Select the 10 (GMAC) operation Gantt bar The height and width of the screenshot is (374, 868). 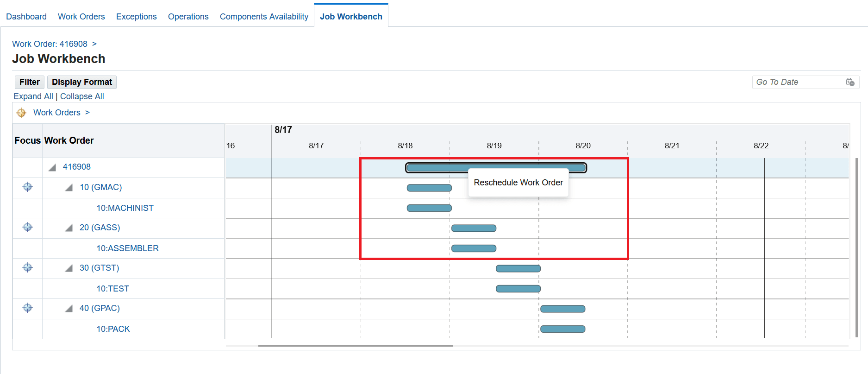(x=429, y=188)
